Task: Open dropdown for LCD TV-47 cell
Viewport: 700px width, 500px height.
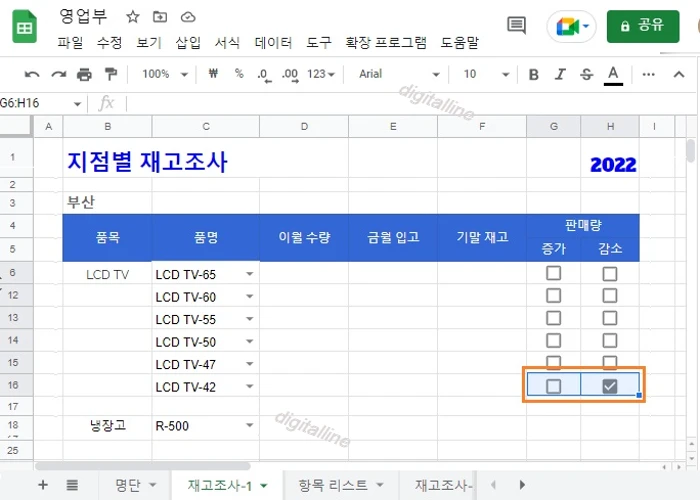Action: click(250, 363)
